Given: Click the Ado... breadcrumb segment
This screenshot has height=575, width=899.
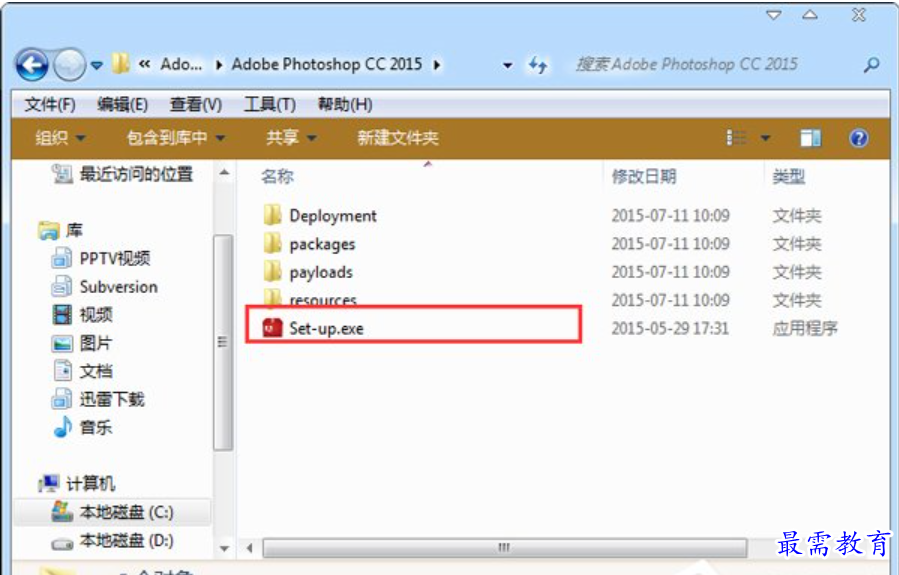Looking at the screenshot, I should point(181,64).
